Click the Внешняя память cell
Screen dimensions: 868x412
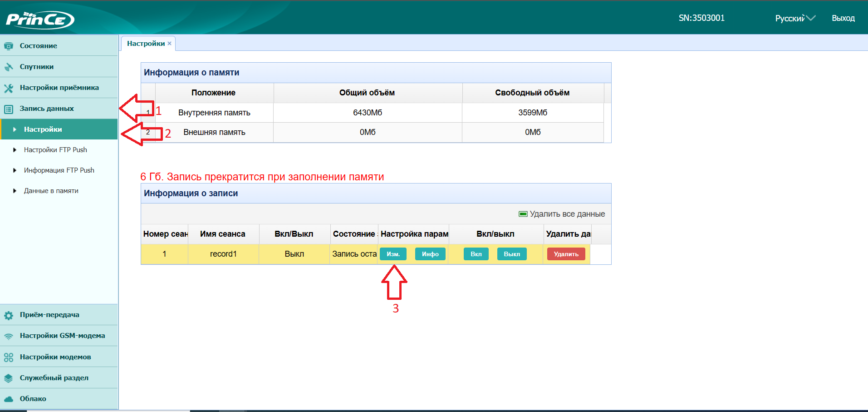[214, 132]
